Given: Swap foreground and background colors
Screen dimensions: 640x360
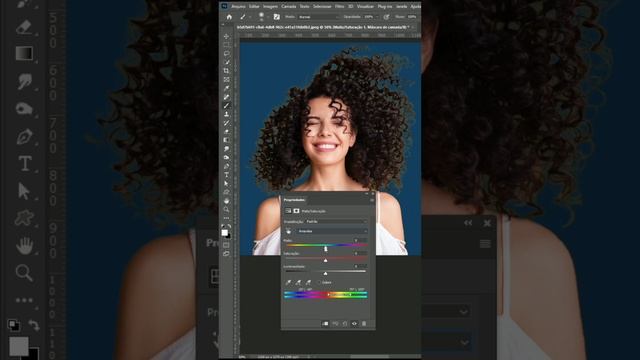Looking at the screenshot, I should point(229,226).
